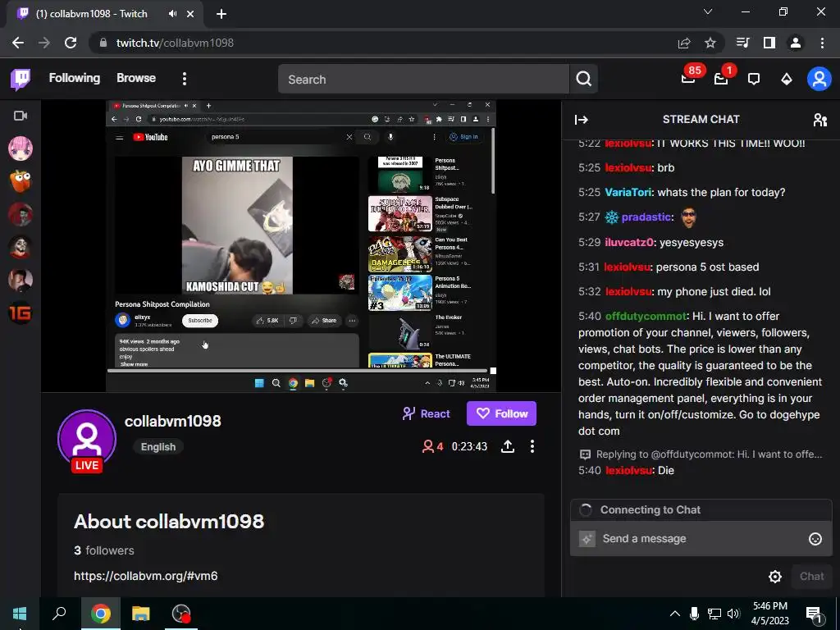Reload the Twitch page

(x=71, y=43)
